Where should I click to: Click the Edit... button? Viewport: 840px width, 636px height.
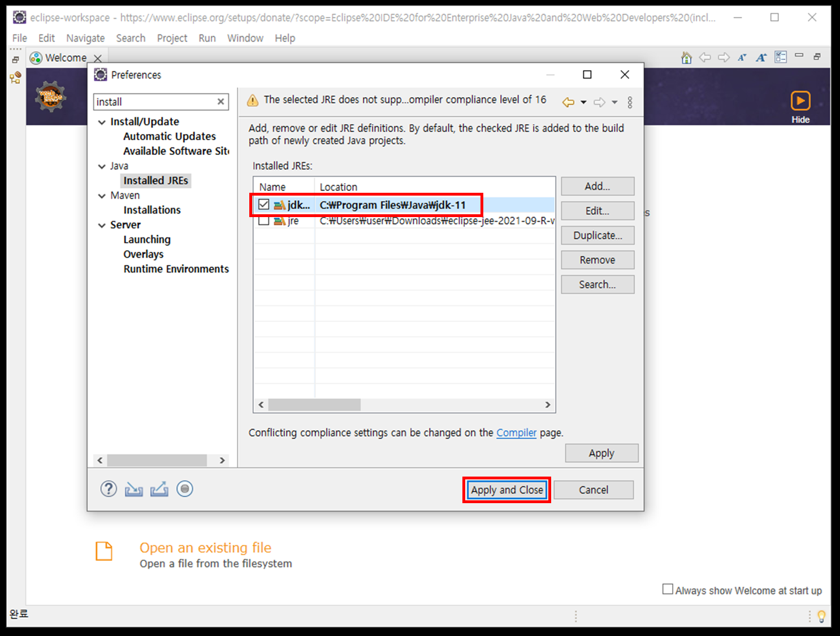pyautogui.click(x=597, y=211)
